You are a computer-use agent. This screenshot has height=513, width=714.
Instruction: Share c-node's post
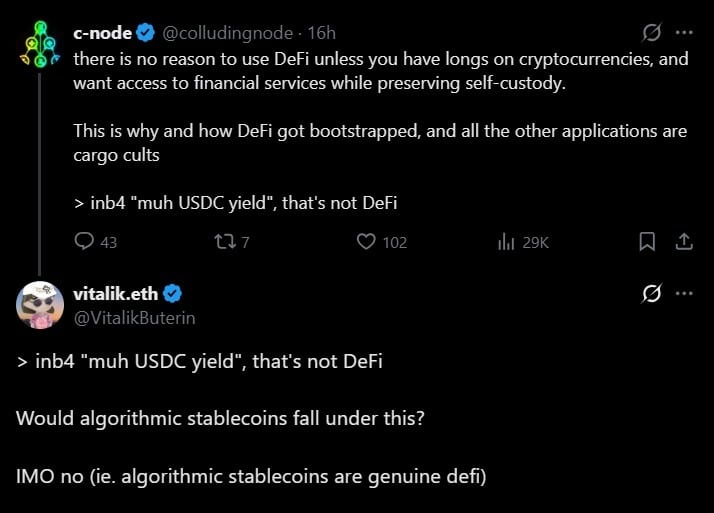685,241
